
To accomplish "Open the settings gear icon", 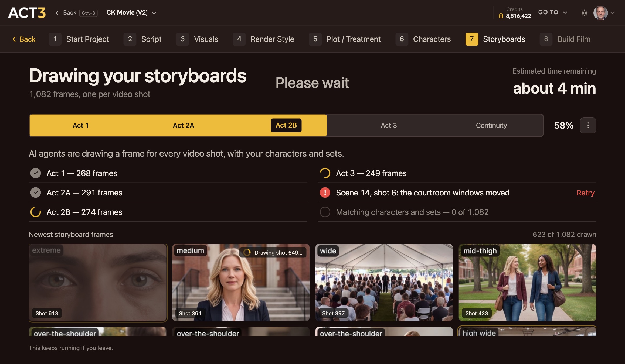I will (584, 13).
